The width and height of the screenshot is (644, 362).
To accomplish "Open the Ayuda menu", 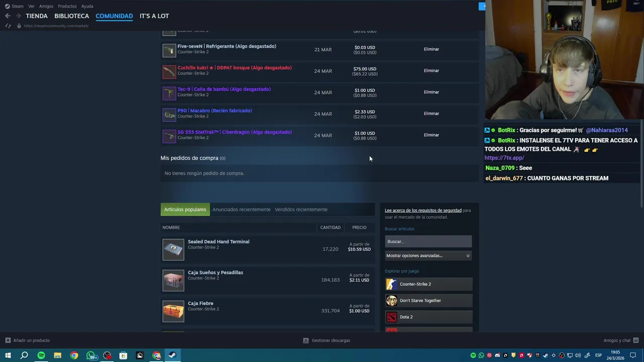I will 87,6.
